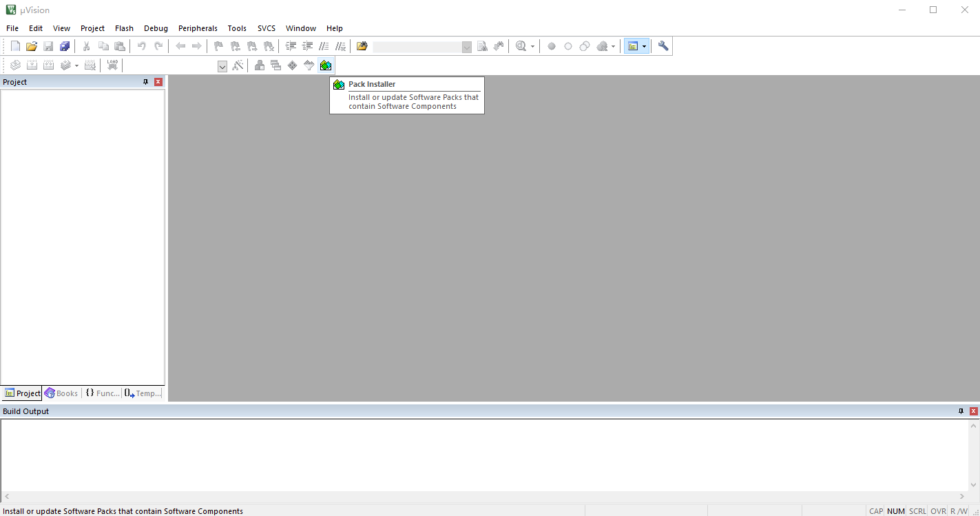Open the window layout dropdown arrow
The height and width of the screenshot is (516, 980).
click(645, 46)
